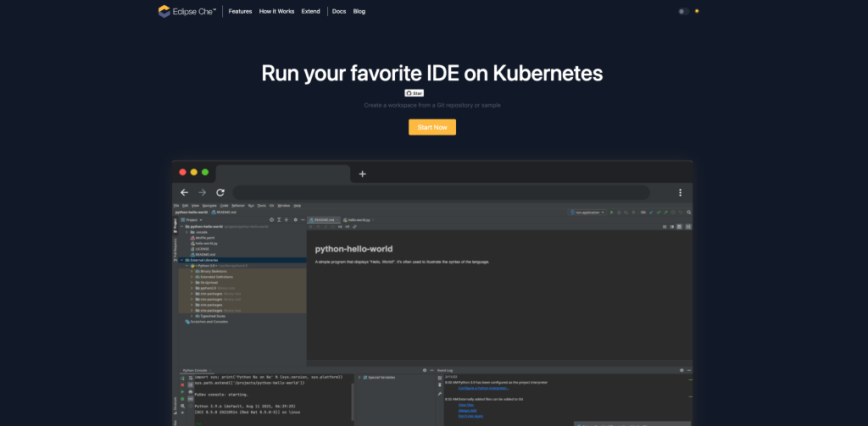Collapse the Python 3.9 interpreter node

(x=187, y=266)
